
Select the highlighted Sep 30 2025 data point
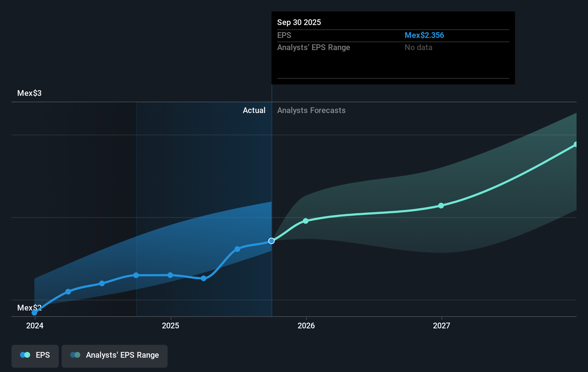pyautogui.click(x=271, y=241)
